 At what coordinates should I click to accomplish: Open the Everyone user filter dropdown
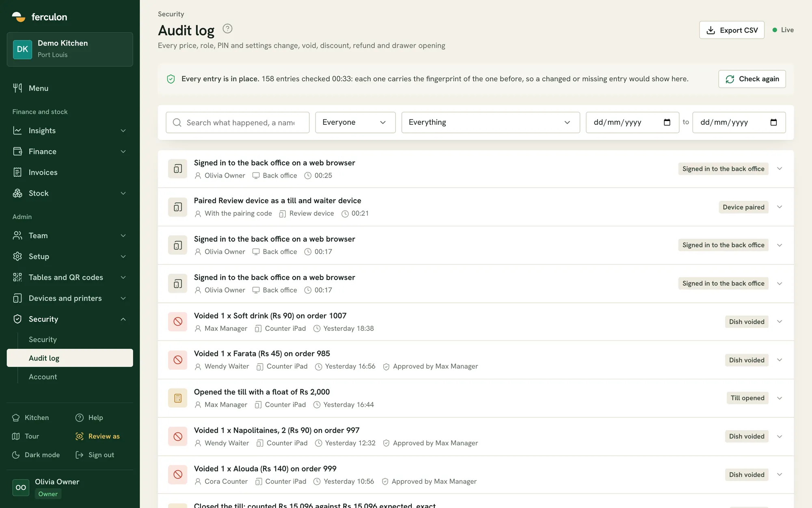pyautogui.click(x=355, y=122)
